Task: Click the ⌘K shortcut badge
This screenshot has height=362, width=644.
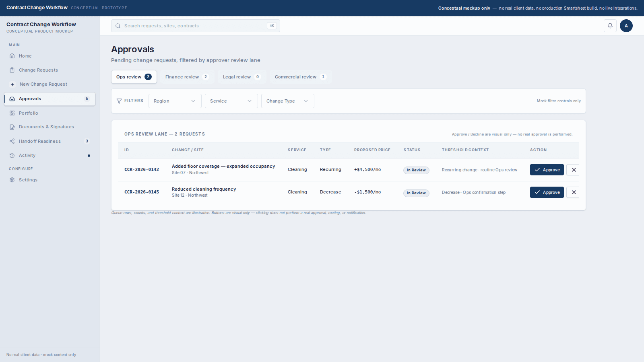Action: tap(272, 26)
